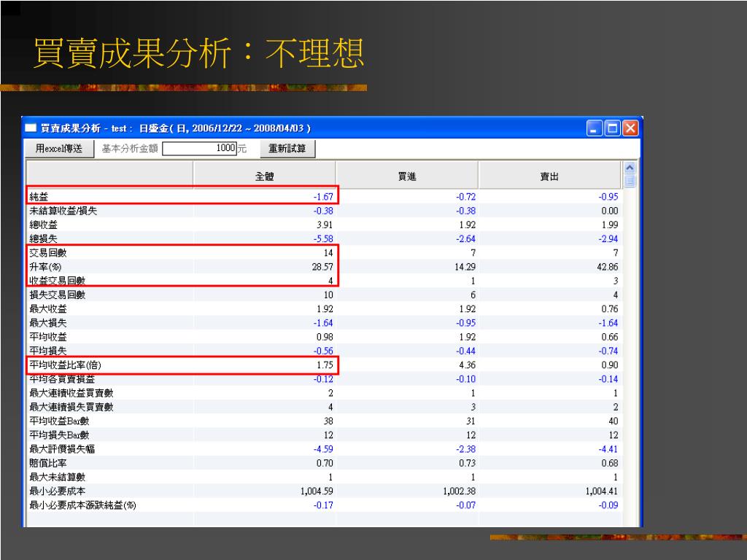Select the 最大連續損失買賣數 row label
The height and width of the screenshot is (560, 747).
[71, 407]
